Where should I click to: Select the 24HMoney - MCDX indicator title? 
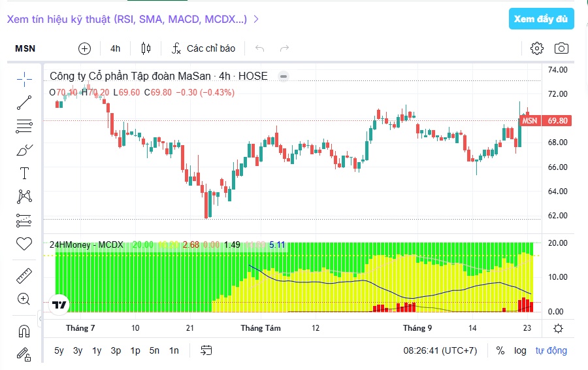coord(86,244)
